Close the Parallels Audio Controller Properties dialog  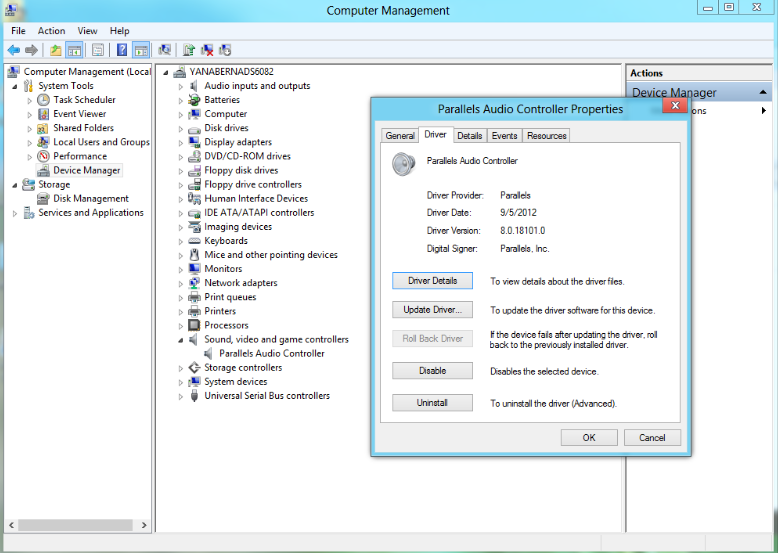tap(675, 105)
